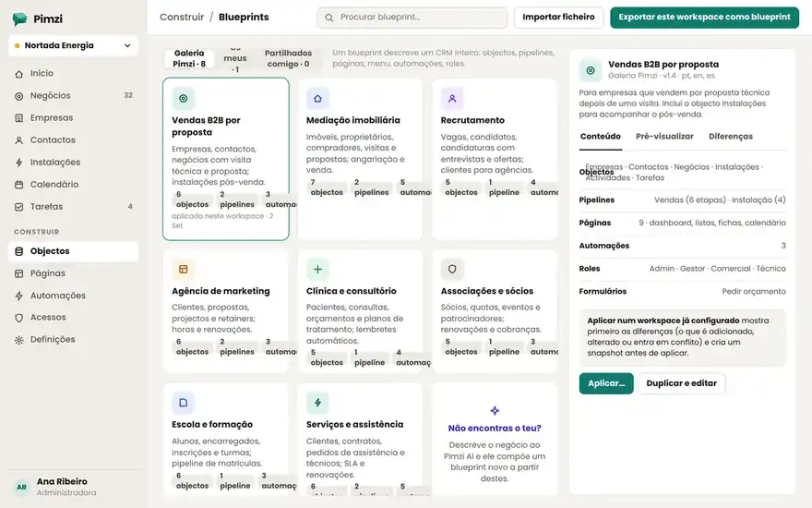Click the Roles row in details panel

(682, 269)
